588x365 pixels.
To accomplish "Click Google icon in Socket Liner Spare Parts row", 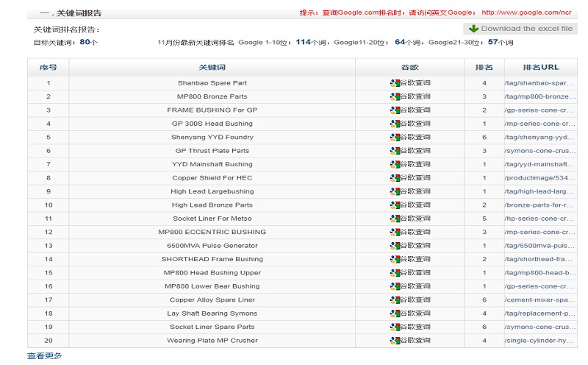I will tap(395, 327).
